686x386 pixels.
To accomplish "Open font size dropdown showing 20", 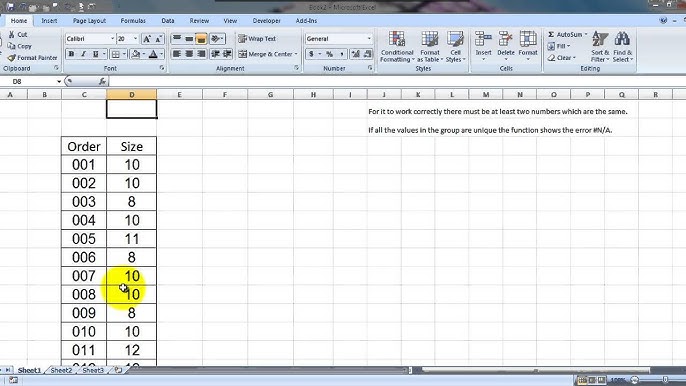I will pos(135,39).
